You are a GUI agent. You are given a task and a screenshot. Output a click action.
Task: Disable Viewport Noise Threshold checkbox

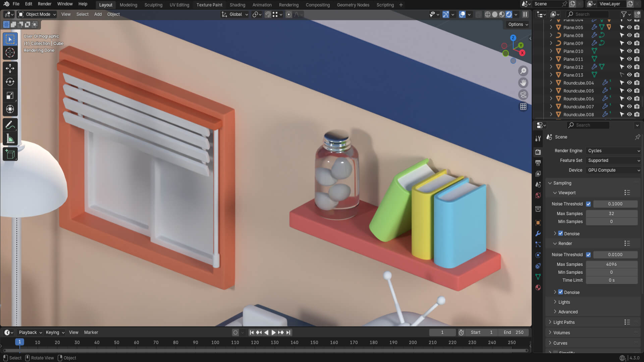point(588,204)
